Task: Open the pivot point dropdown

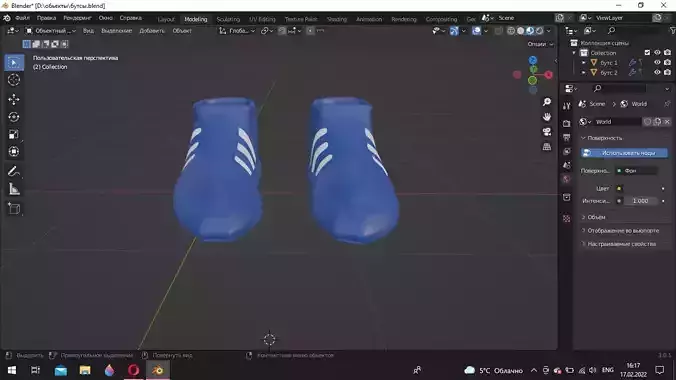Action: [x=267, y=31]
